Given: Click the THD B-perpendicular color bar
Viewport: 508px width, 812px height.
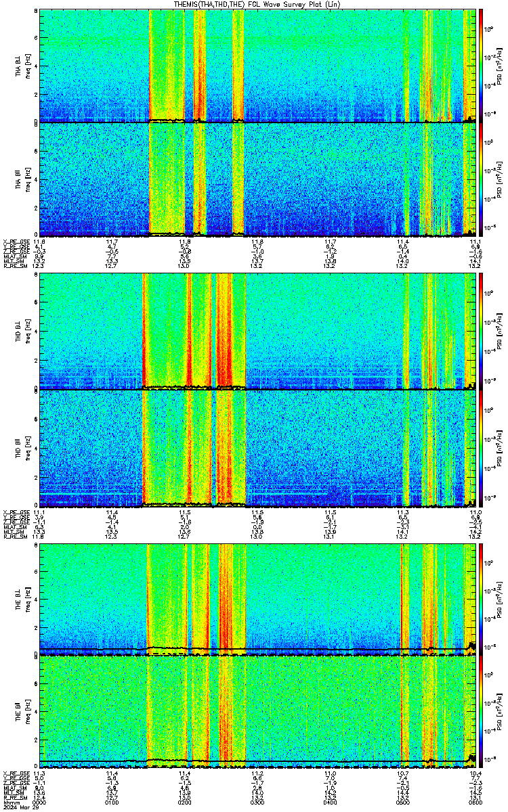Looking at the screenshot, I should coord(481,330).
